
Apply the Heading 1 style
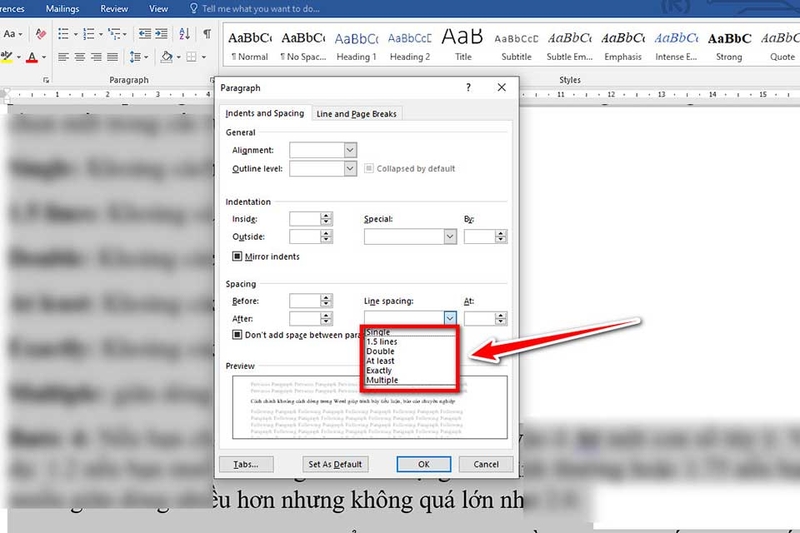[356, 46]
